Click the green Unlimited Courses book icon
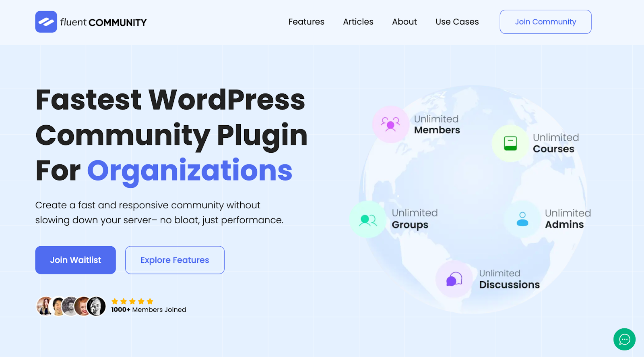 510,143
